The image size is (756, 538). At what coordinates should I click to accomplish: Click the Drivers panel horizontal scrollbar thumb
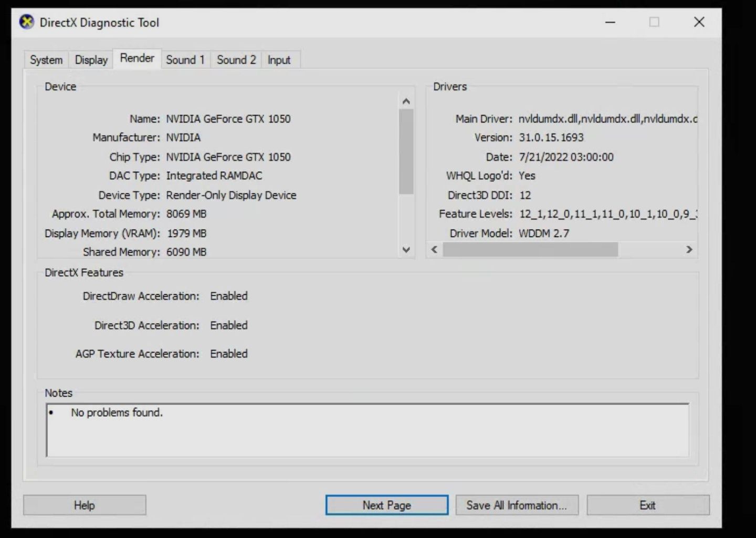tap(530, 250)
